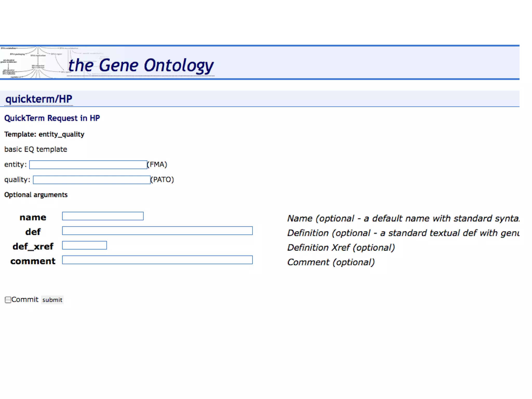This screenshot has height=399, width=532.
Task: Select the def text input
Action: [157, 231]
